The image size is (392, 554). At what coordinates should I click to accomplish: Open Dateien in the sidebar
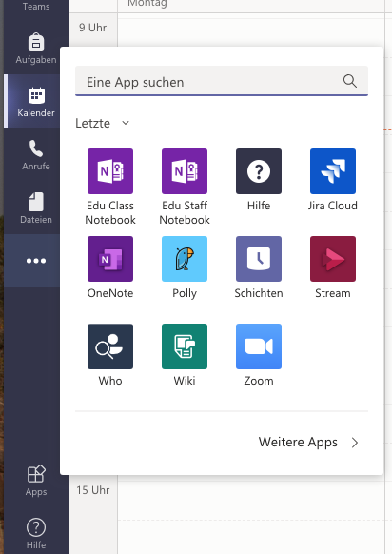[x=36, y=208]
